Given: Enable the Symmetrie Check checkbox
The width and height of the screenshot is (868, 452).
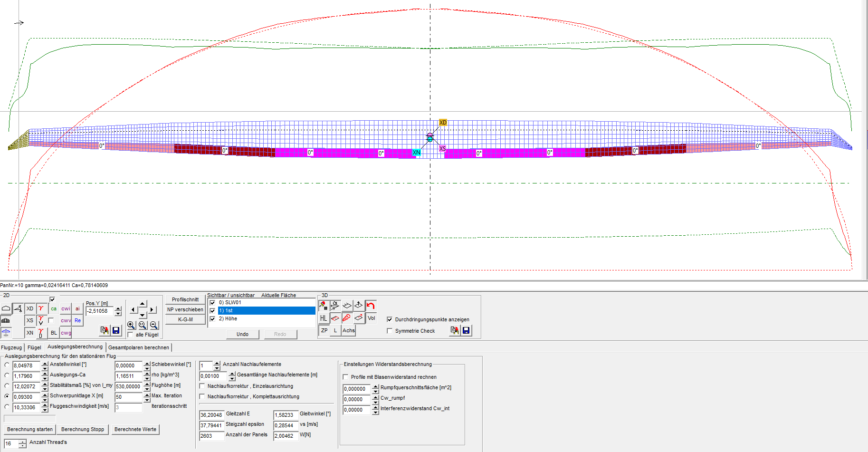Looking at the screenshot, I should click(x=390, y=331).
